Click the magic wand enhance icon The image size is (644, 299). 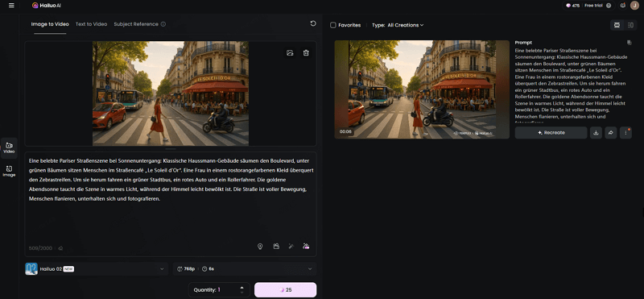pyautogui.click(x=291, y=247)
